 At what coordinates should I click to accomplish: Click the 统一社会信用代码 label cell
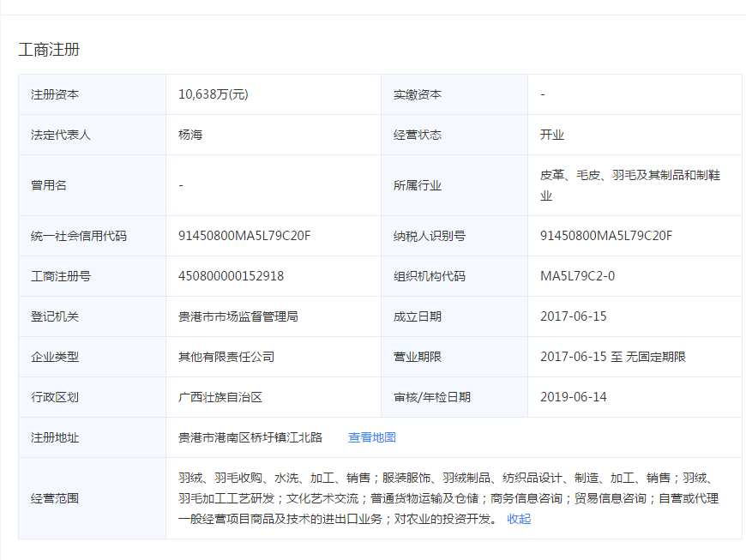click(93, 236)
